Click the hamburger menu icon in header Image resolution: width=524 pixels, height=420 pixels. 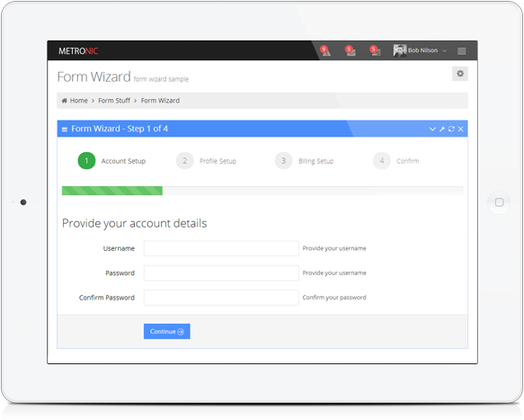tap(461, 51)
